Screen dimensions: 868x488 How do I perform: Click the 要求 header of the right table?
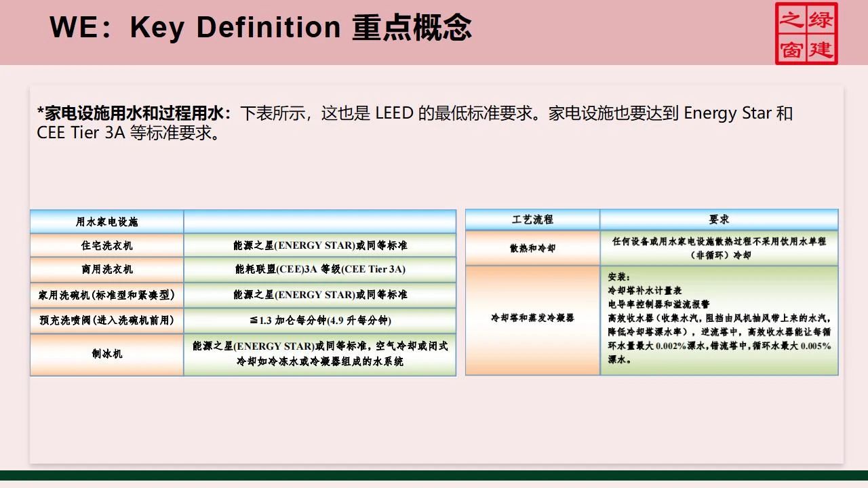click(x=720, y=219)
